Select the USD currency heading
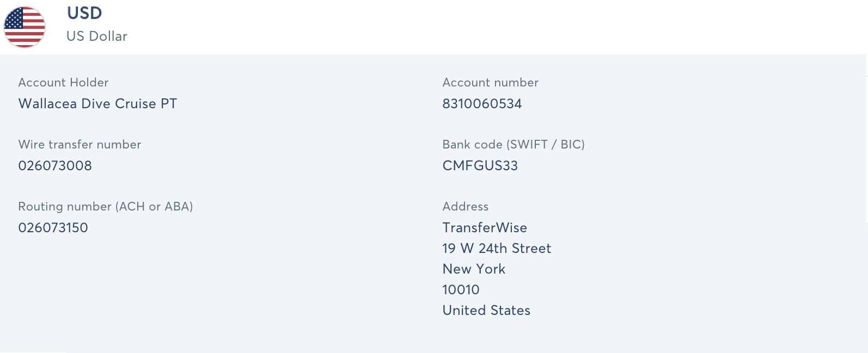 [84, 13]
